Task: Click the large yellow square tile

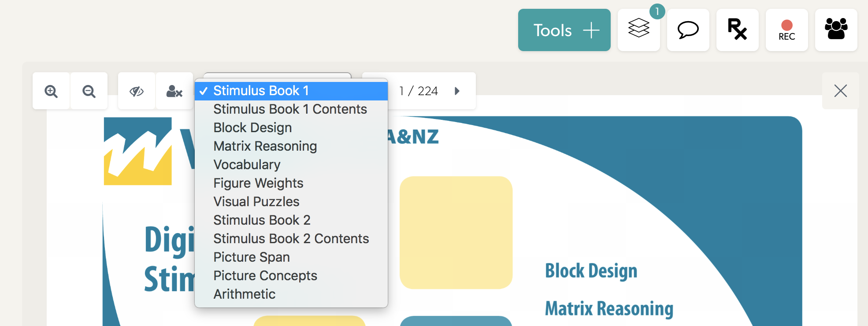Action: click(456, 233)
